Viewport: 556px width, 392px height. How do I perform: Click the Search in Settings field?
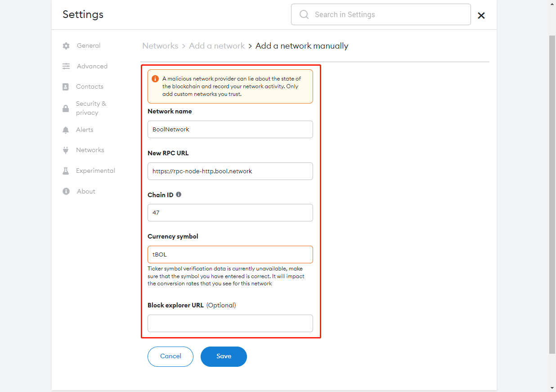click(x=381, y=14)
